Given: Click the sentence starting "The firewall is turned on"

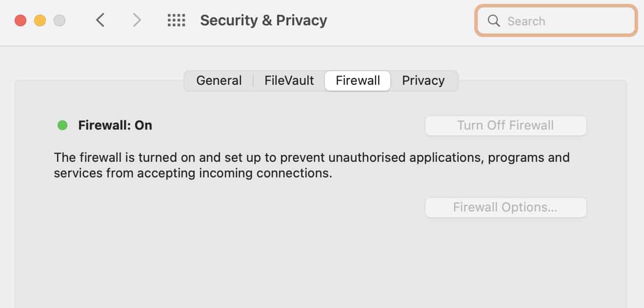Looking at the screenshot, I should pos(312,165).
